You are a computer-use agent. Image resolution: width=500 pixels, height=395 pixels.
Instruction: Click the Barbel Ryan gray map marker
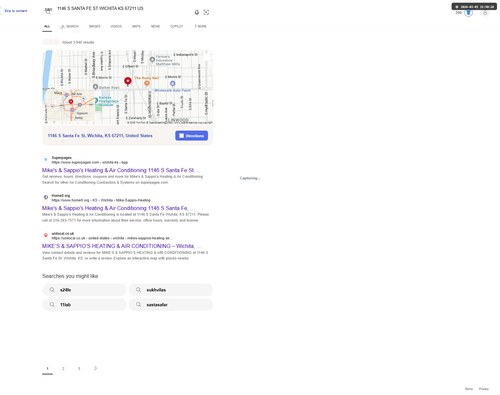click(95, 87)
